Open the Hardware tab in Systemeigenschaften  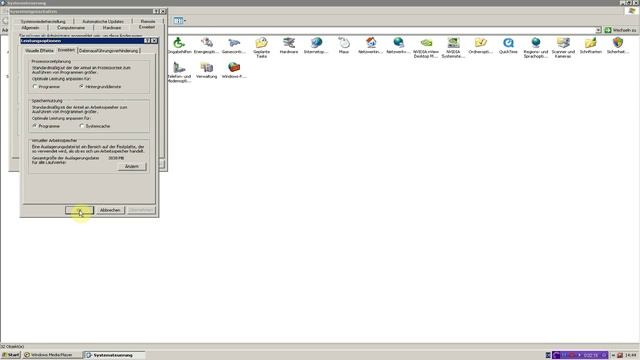coord(112,28)
